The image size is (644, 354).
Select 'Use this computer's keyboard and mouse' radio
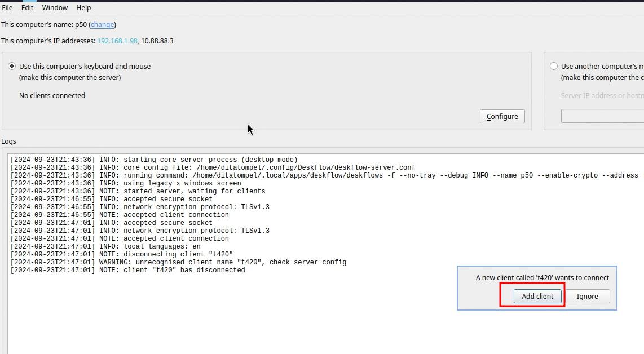point(12,66)
